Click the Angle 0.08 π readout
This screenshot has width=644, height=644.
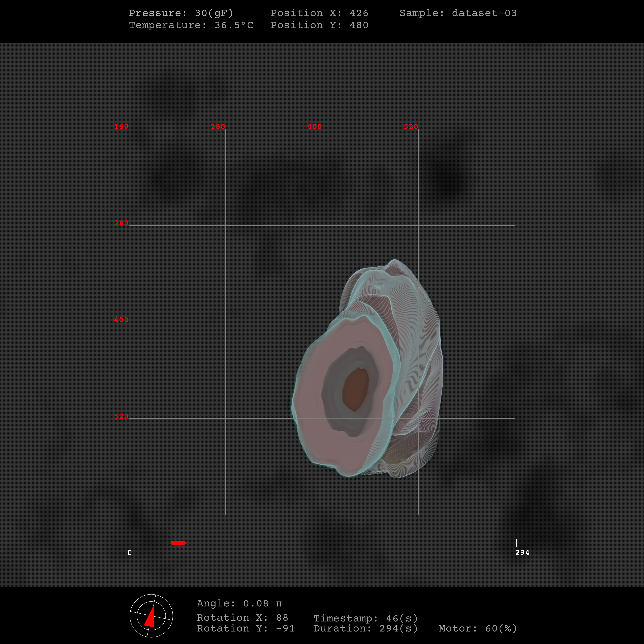pyautogui.click(x=239, y=603)
